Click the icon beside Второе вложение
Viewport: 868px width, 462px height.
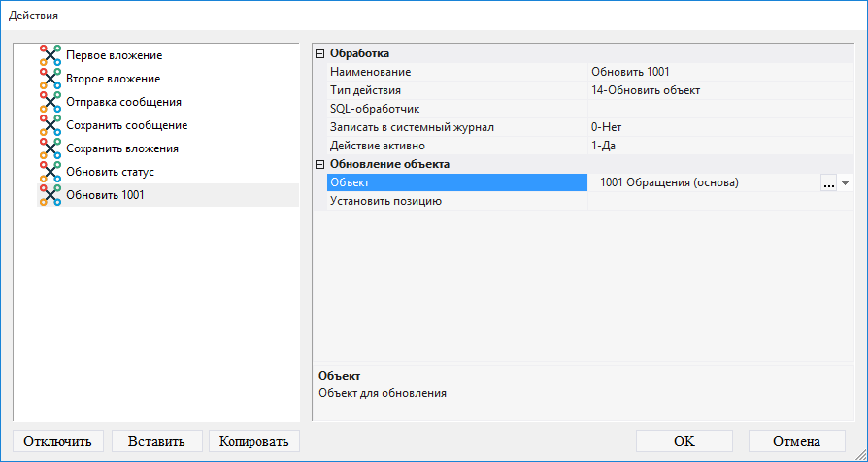point(50,79)
